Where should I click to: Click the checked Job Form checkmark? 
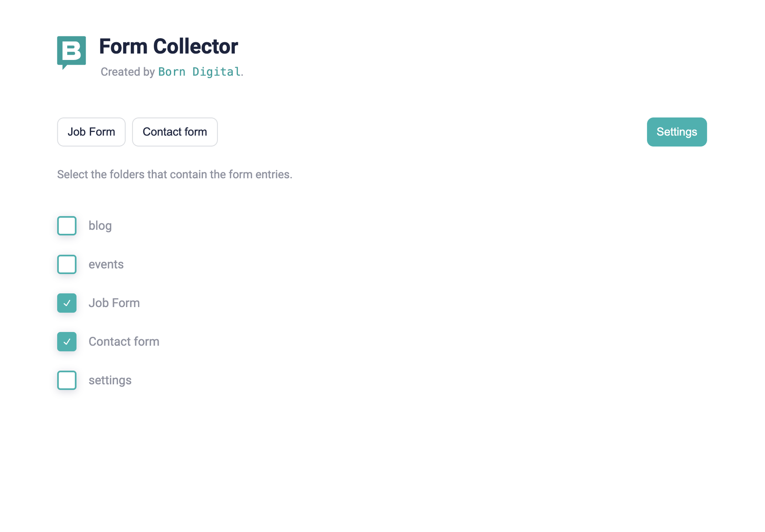66,303
